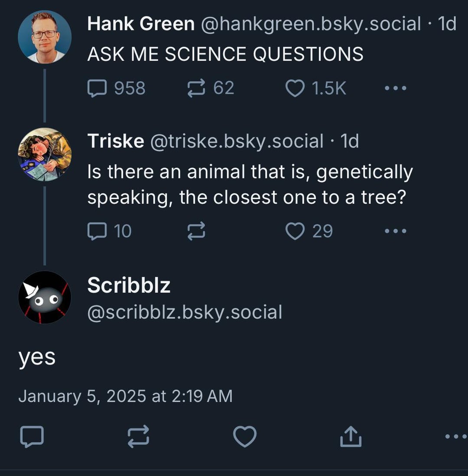The height and width of the screenshot is (476, 468).
Task: Open Scribblz's avatar
Action: [x=45, y=297]
